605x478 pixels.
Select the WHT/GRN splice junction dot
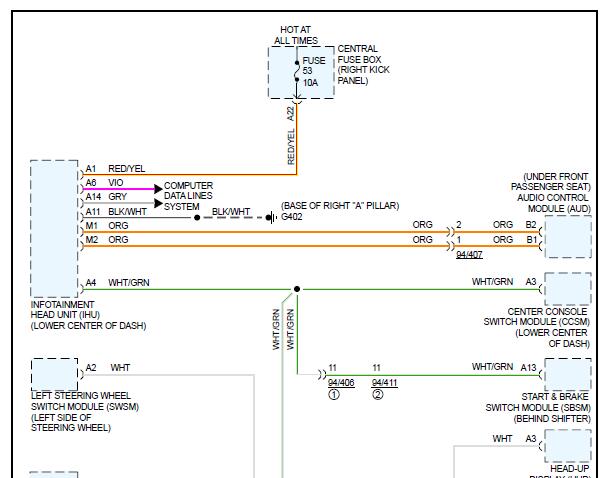(297, 289)
